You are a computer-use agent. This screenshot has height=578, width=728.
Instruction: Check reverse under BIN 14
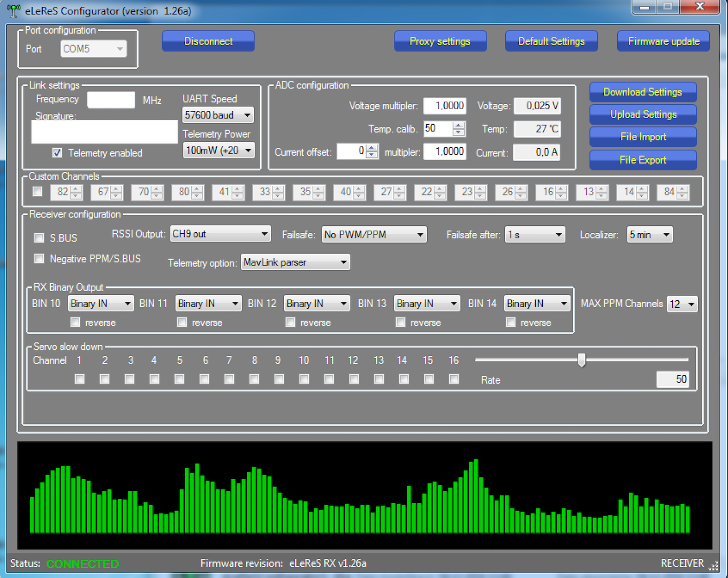point(511,322)
